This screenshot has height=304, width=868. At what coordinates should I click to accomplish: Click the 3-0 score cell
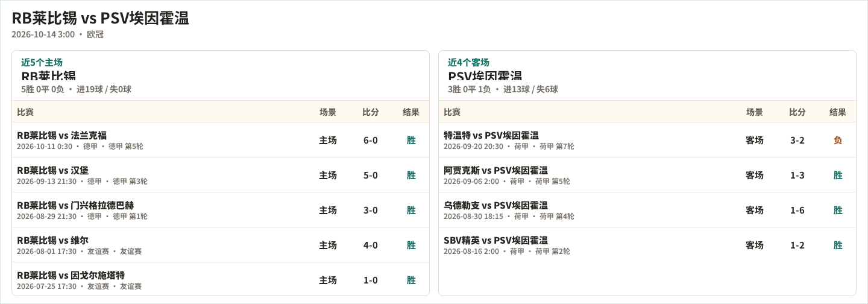tap(371, 211)
